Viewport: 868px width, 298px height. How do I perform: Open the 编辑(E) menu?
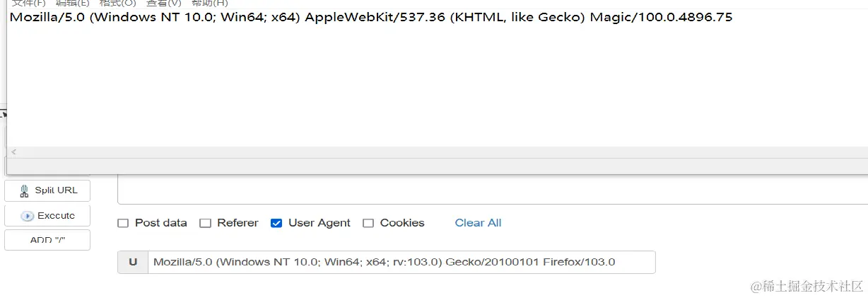73,4
